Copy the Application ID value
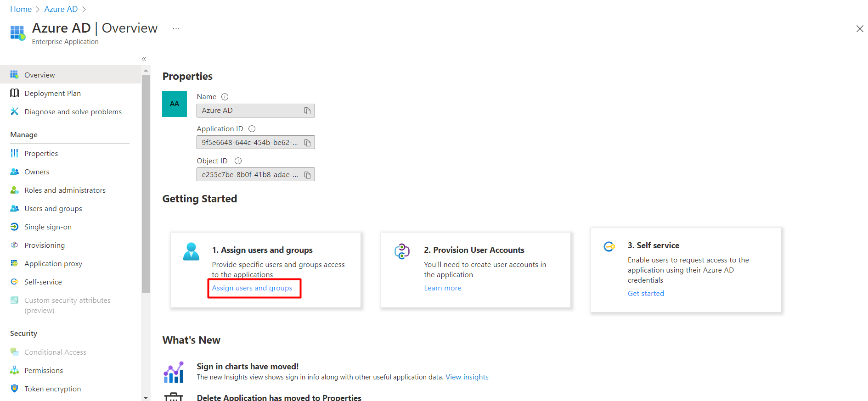The width and height of the screenshot is (868, 401). (308, 143)
